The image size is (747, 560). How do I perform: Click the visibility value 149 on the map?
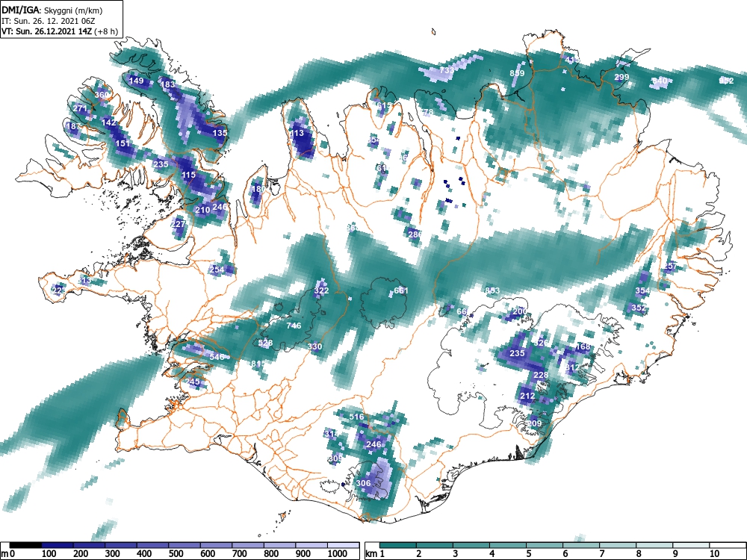[x=136, y=81]
